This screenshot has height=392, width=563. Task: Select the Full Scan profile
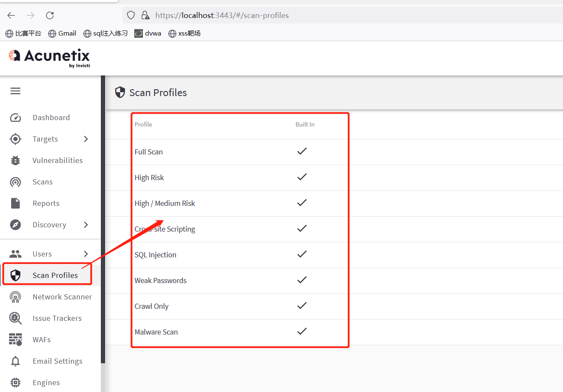[148, 152]
